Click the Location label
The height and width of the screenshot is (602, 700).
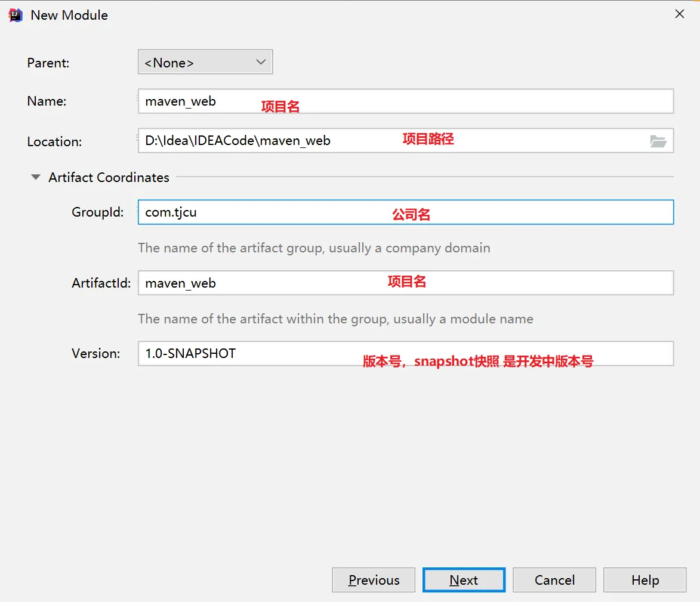click(54, 142)
